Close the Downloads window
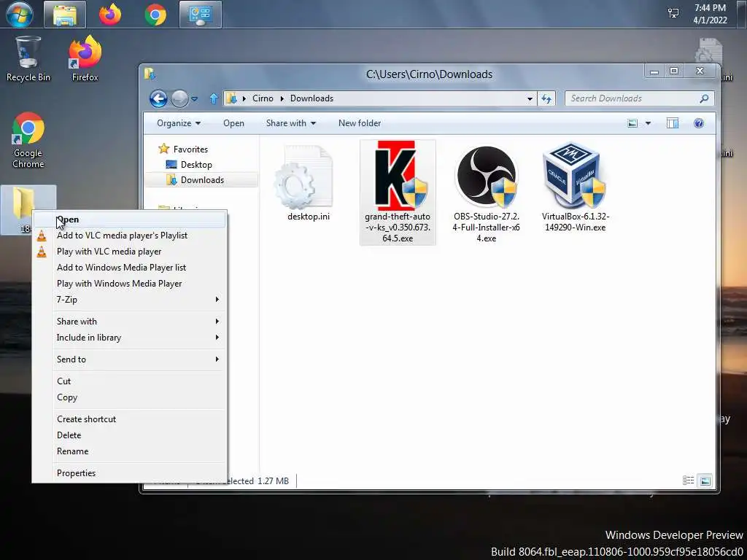This screenshot has width=747, height=560. [x=700, y=71]
